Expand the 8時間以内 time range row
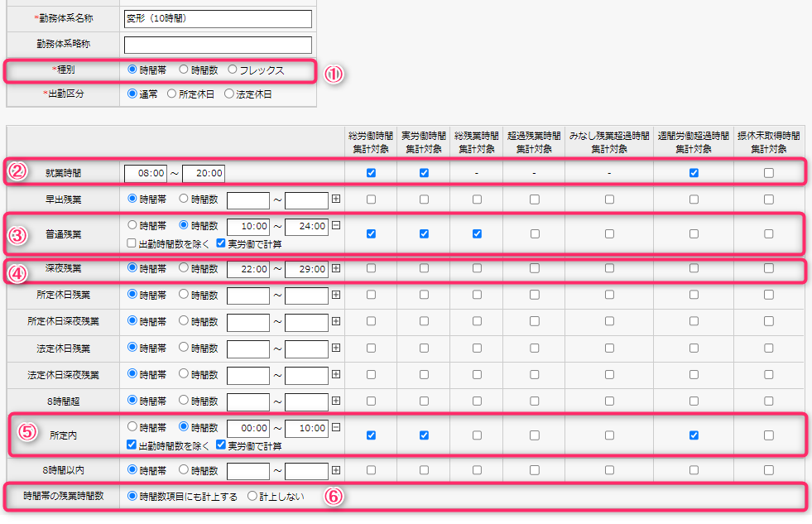Screen dimensions: 812x524 [335, 470]
